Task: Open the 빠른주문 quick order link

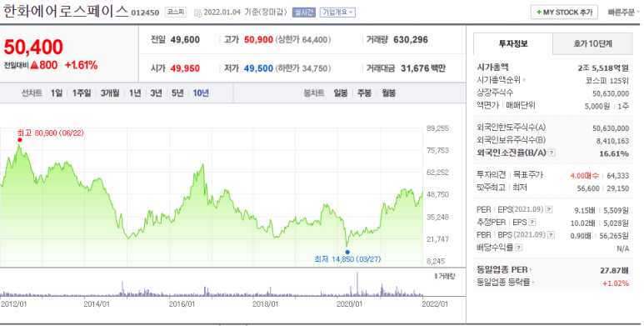Action: tap(622, 13)
